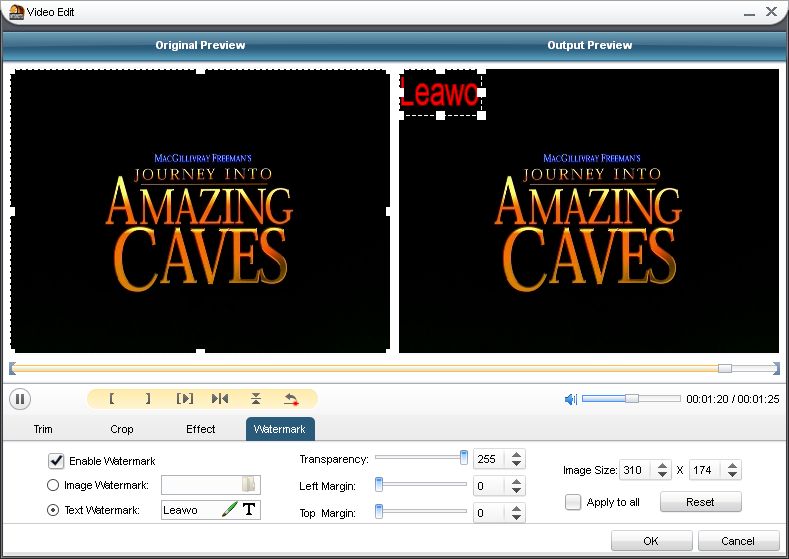Click the Top Margin value field
Image resolution: width=789 pixels, height=559 pixels.
pos(491,513)
